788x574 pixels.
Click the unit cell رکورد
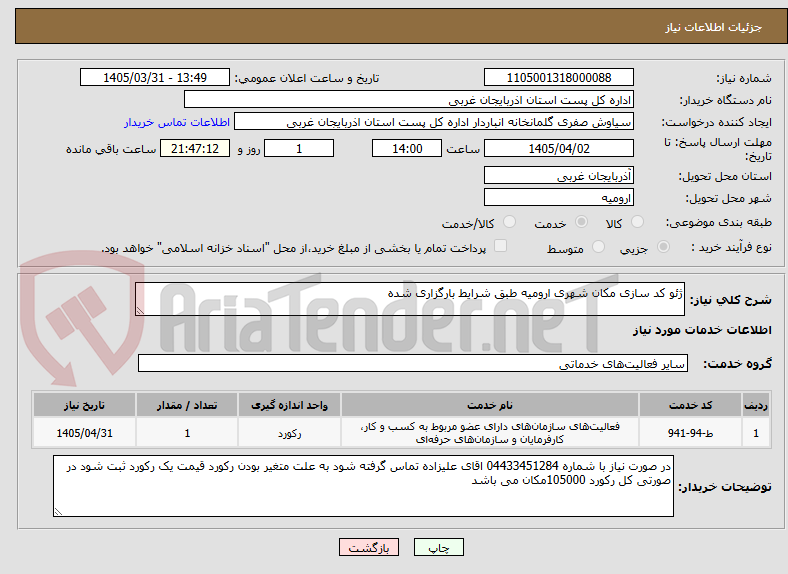point(289,433)
